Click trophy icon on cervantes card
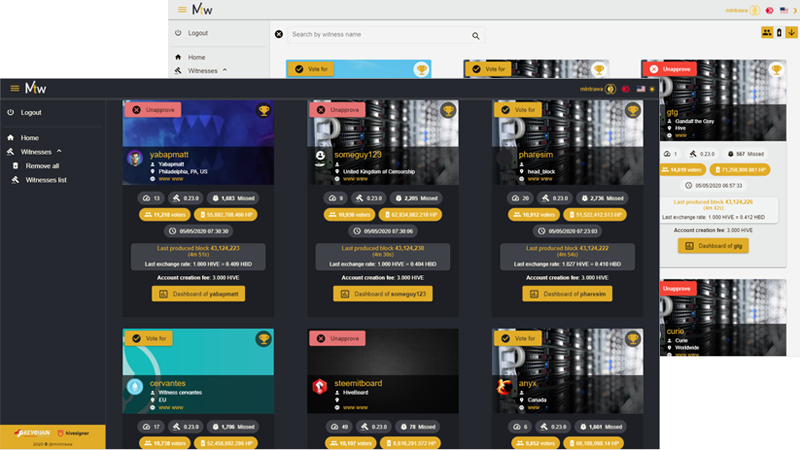This screenshot has height=450, width=800. (x=264, y=338)
